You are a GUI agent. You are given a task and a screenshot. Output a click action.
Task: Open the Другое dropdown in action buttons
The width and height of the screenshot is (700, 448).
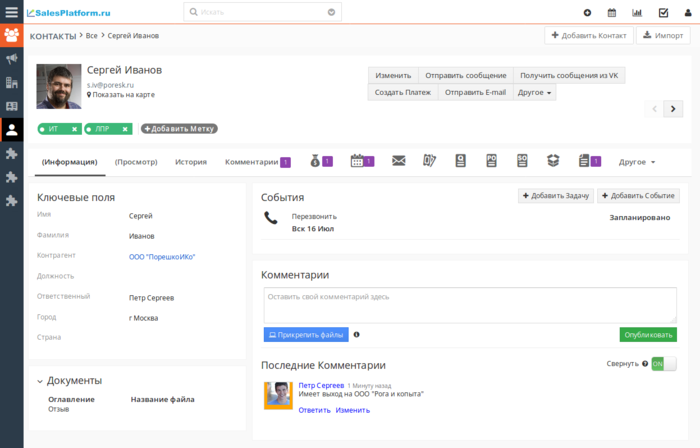point(534,92)
